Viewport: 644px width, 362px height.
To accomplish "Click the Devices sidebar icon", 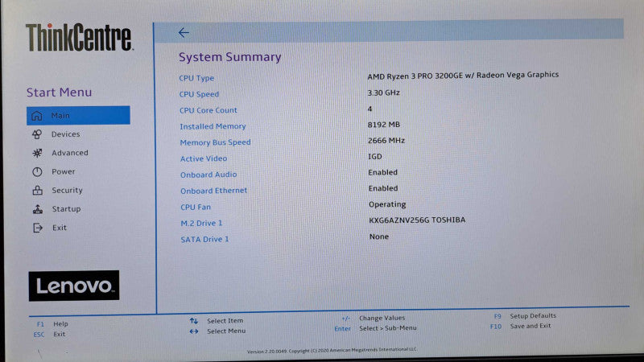I will [37, 134].
